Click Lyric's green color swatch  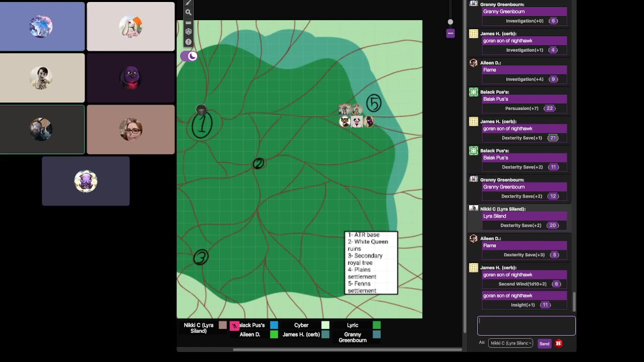click(377, 325)
